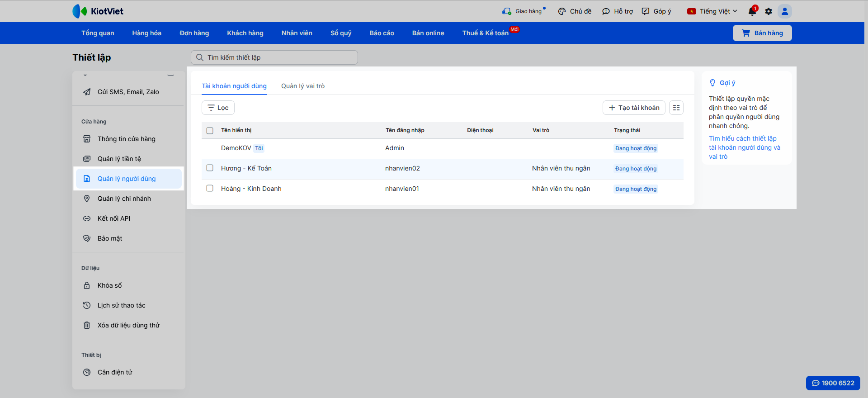Open the Hàng hóa menu

pyautogui.click(x=147, y=33)
